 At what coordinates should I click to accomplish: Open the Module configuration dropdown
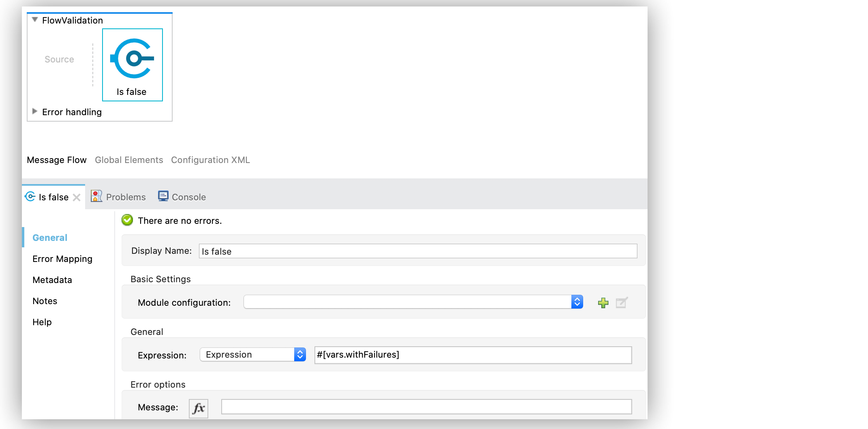[577, 302]
